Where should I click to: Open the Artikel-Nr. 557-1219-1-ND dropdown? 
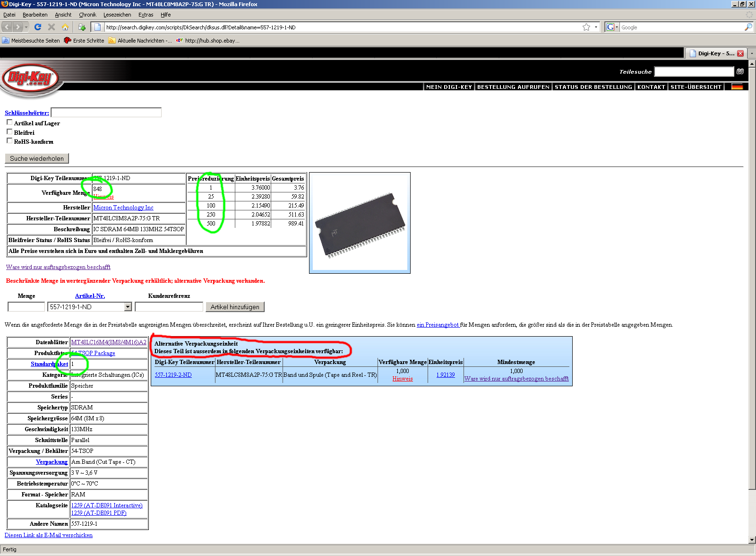[89, 307]
